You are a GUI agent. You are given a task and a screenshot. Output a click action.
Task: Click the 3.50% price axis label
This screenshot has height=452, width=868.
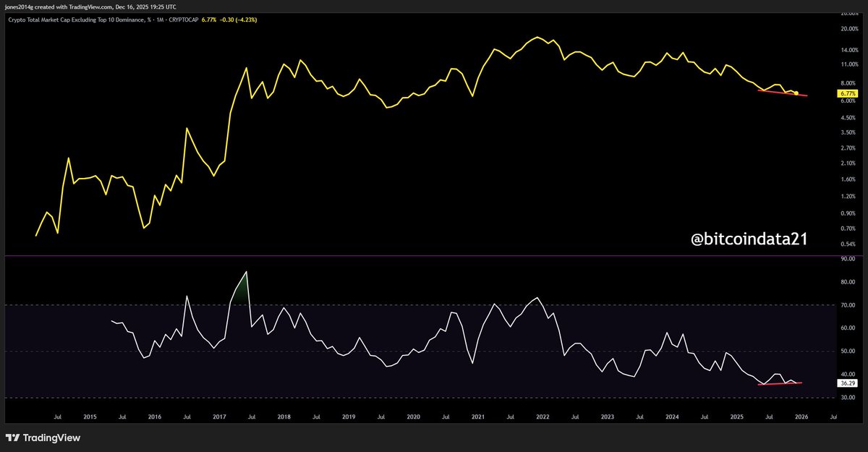[848, 132]
